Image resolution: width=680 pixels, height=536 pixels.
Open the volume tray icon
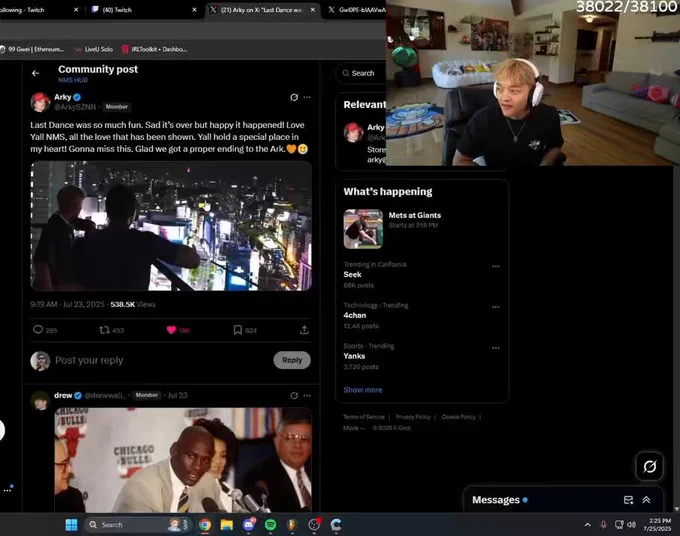(x=632, y=525)
